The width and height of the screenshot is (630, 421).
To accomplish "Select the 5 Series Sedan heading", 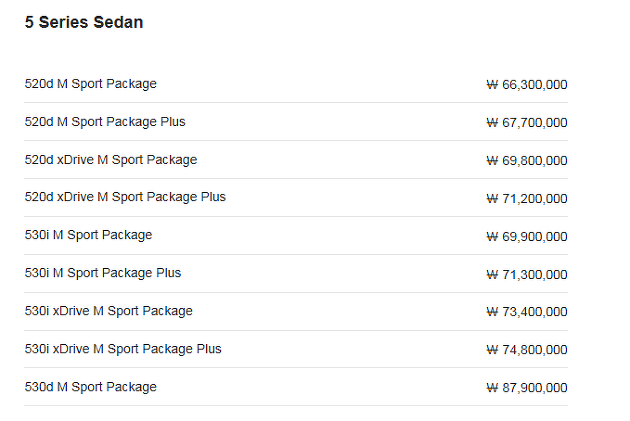I will pyautogui.click(x=84, y=22).
